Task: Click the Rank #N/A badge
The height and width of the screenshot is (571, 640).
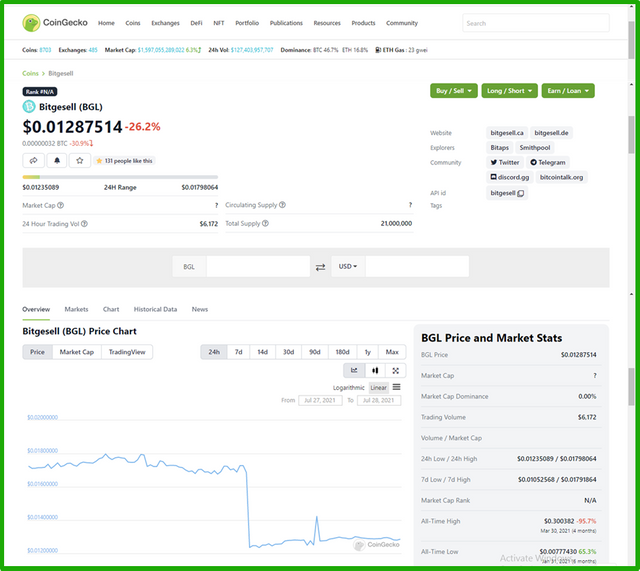Action: [x=40, y=92]
